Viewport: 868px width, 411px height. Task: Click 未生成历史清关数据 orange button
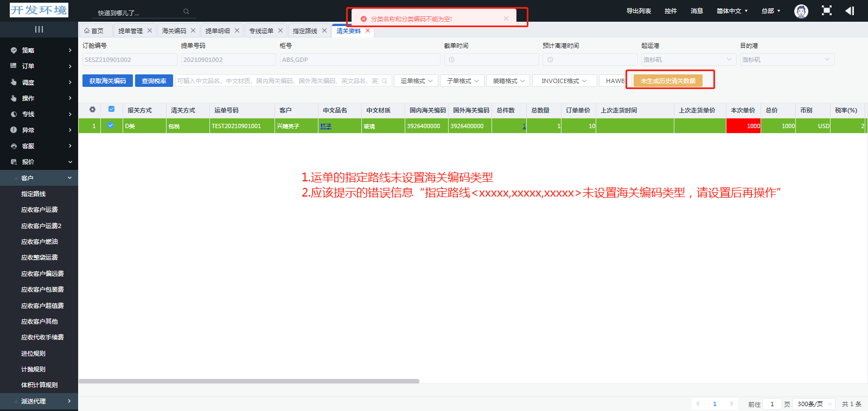pos(668,81)
